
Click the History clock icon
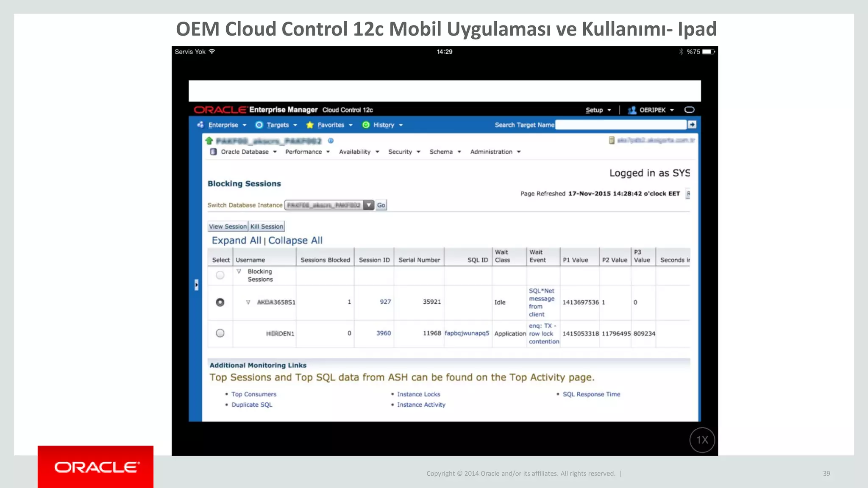pyautogui.click(x=366, y=125)
